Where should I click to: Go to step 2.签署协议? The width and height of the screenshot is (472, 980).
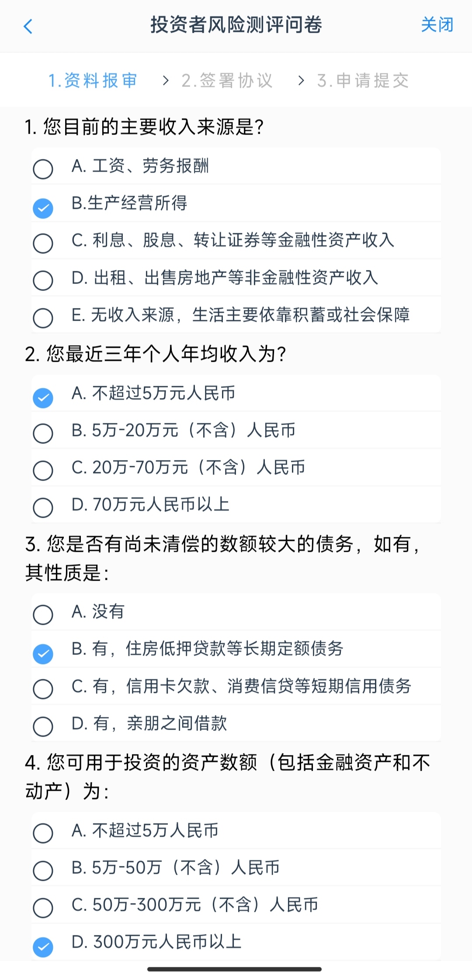coord(227,80)
